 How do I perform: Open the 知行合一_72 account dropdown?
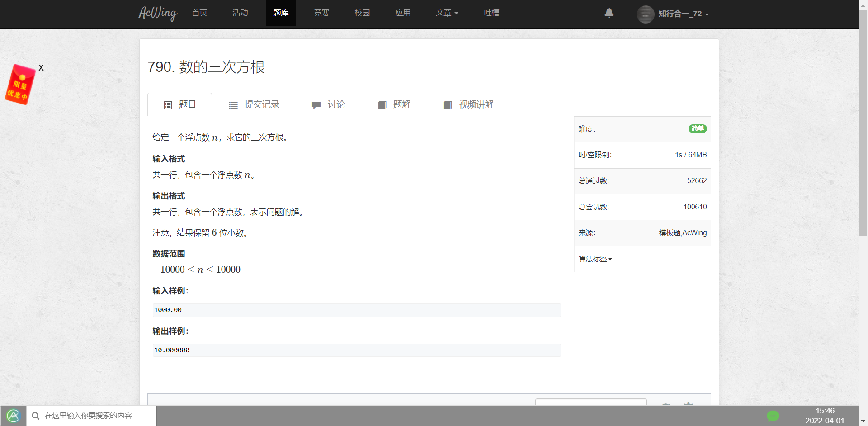(681, 14)
